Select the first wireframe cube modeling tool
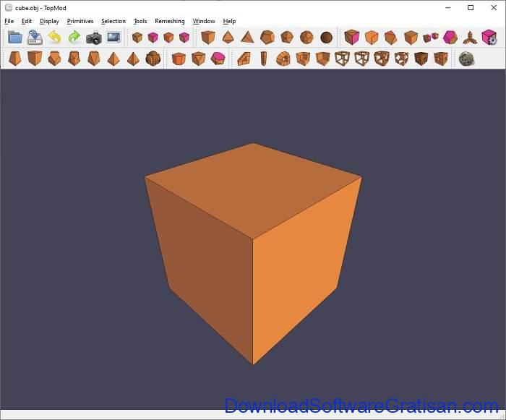Viewport: 506px width, 420px height. [342, 59]
